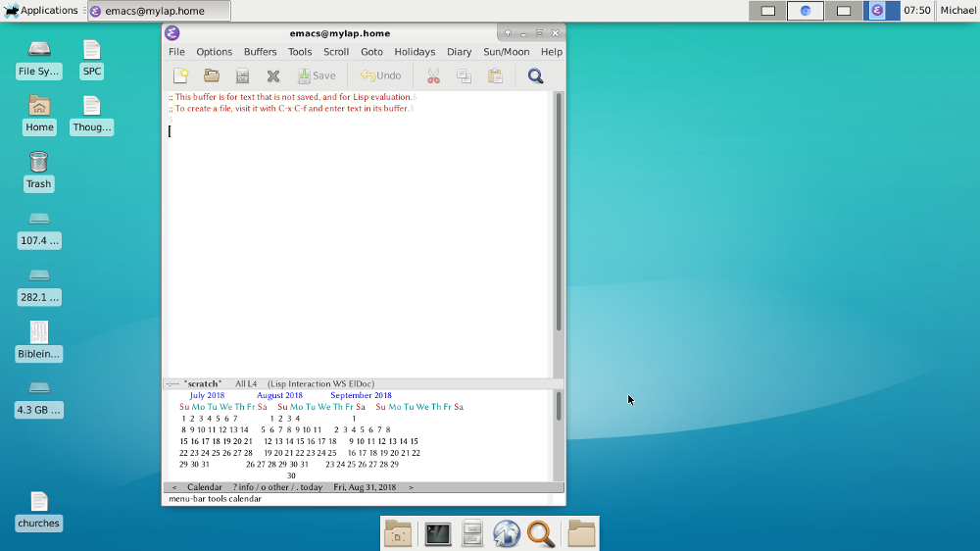Image resolution: width=980 pixels, height=551 pixels.
Task: Click the Cut scissors toolbar icon
Action: coord(433,75)
